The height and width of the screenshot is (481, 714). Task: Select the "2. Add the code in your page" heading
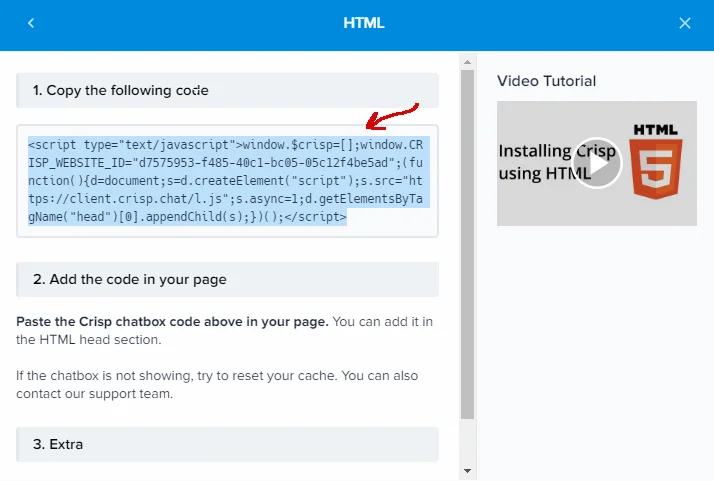pos(130,280)
